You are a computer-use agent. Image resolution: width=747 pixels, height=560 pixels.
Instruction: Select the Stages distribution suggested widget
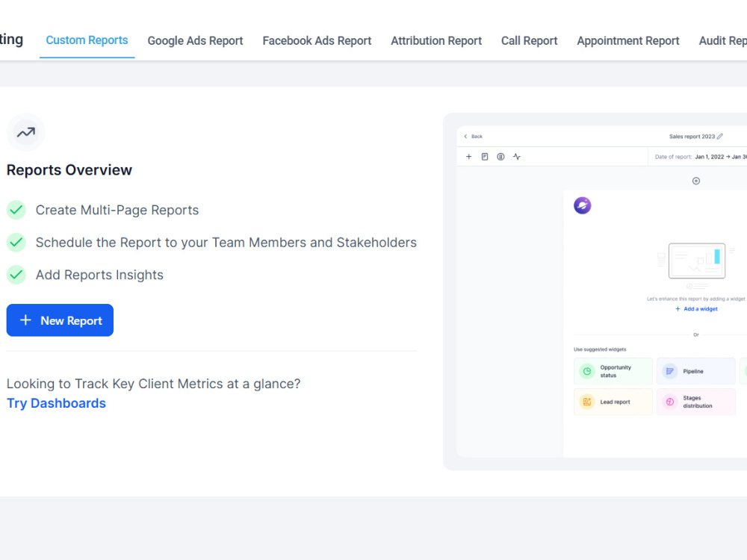[x=696, y=402]
